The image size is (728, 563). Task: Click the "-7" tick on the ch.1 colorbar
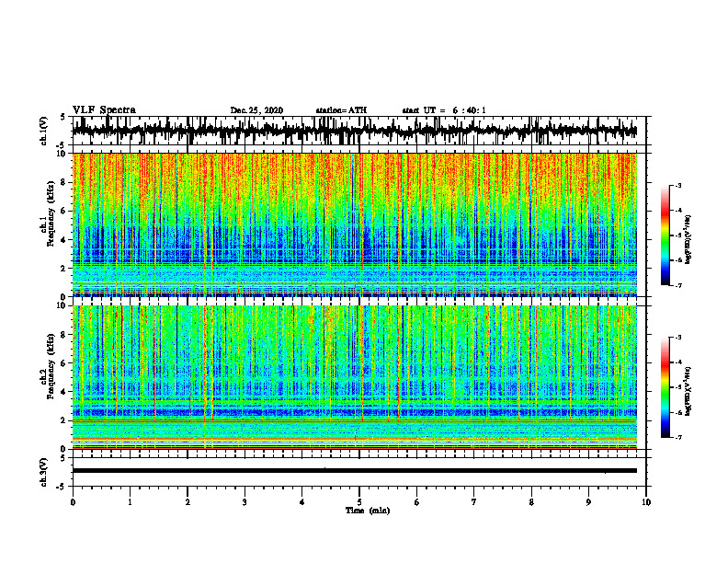point(678,285)
